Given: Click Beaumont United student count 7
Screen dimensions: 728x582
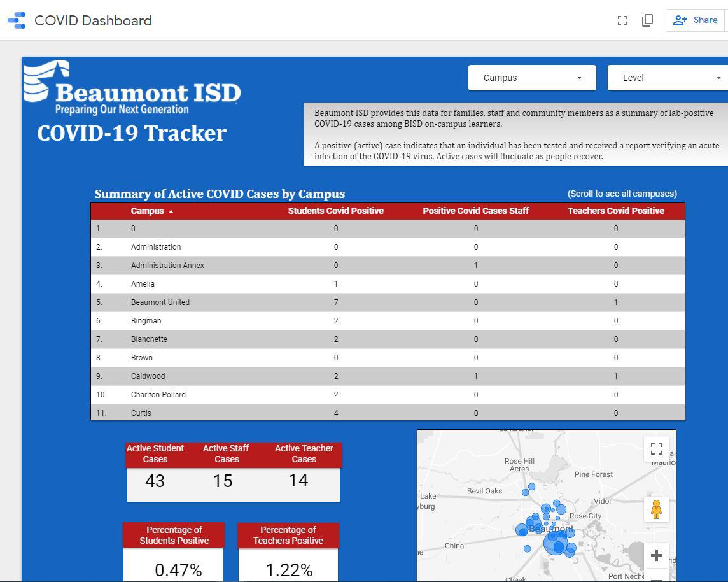Looking at the screenshot, I should 336,302.
